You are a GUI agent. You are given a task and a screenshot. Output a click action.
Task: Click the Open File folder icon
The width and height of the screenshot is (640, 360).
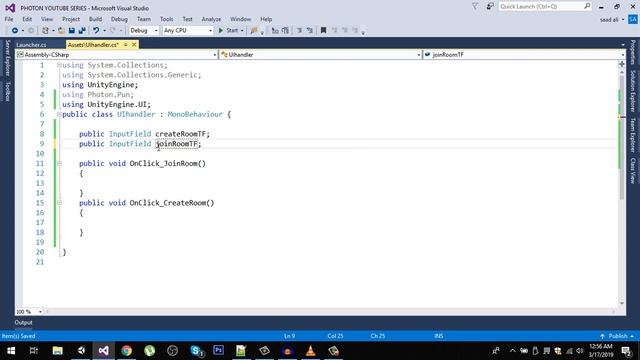[61, 31]
